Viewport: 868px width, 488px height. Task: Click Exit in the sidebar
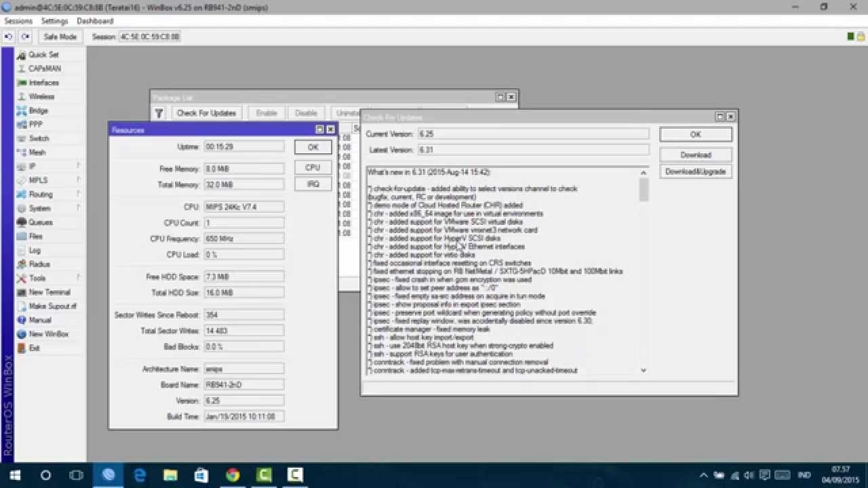[x=34, y=348]
